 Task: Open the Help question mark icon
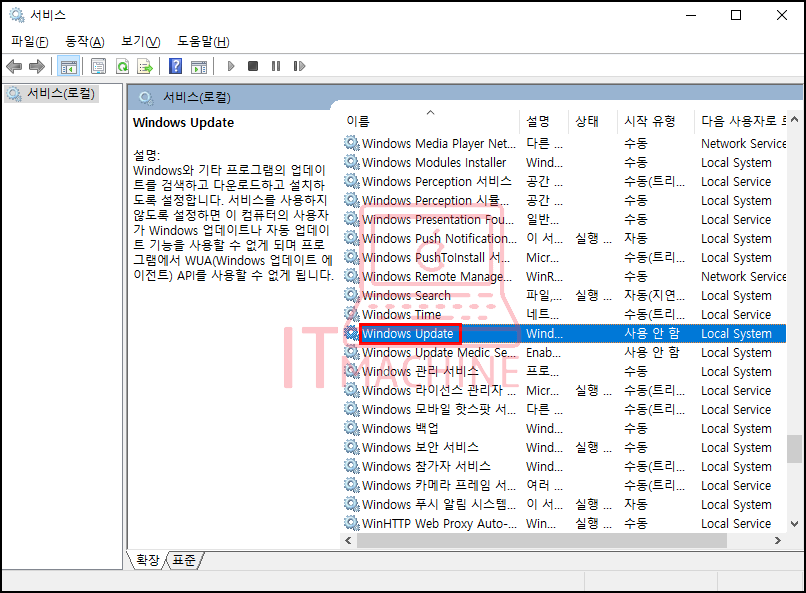[x=175, y=66]
